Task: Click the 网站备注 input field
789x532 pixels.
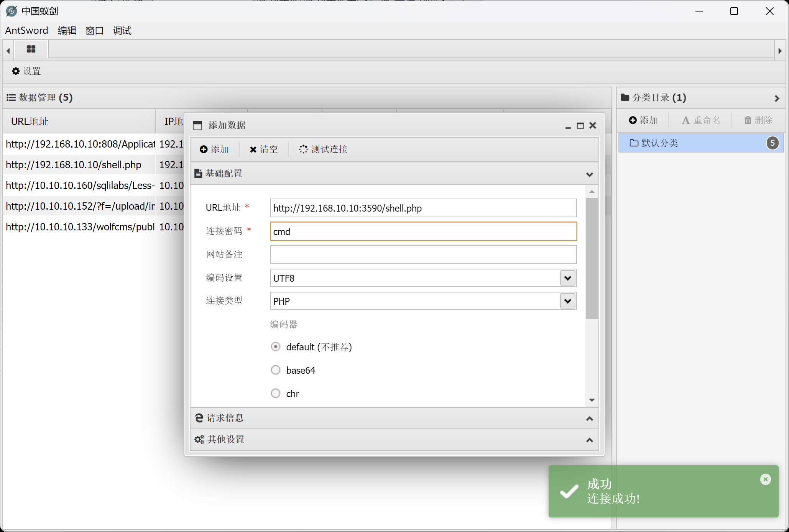Action: click(x=423, y=255)
